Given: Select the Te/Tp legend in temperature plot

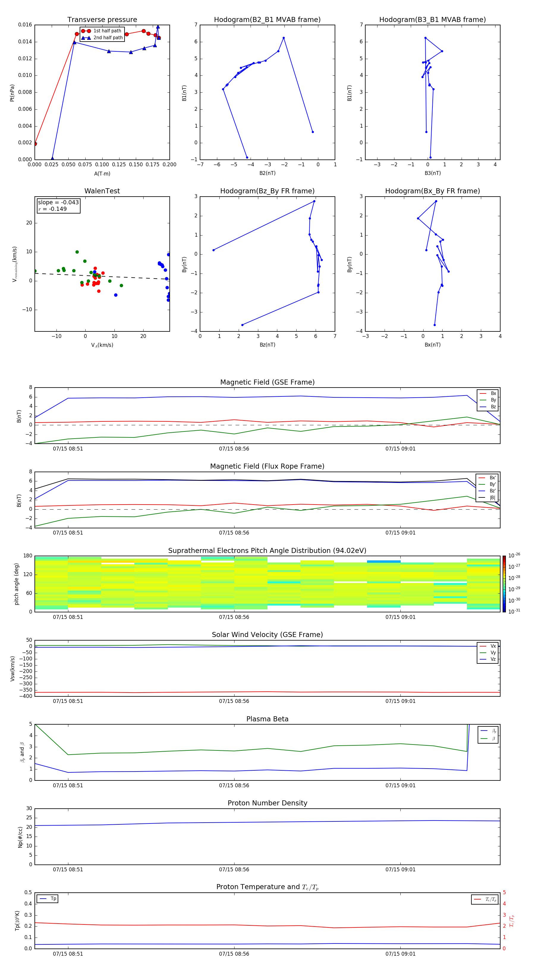Looking at the screenshot, I should pos(485,899).
